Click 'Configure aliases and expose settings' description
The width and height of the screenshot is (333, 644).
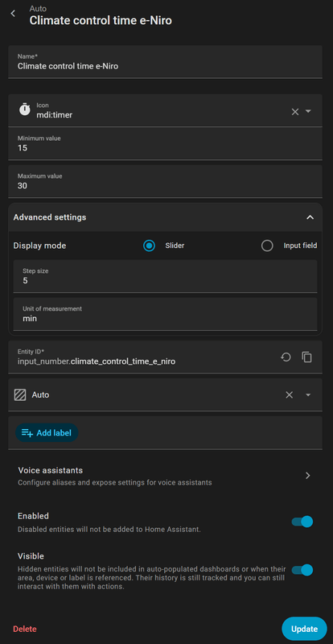(115, 482)
